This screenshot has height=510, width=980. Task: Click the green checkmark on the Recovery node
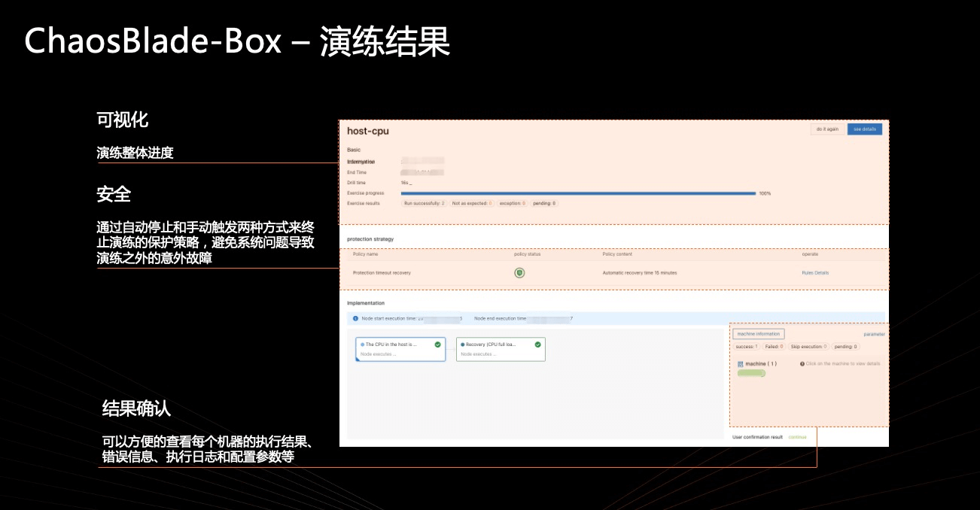point(537,345)
